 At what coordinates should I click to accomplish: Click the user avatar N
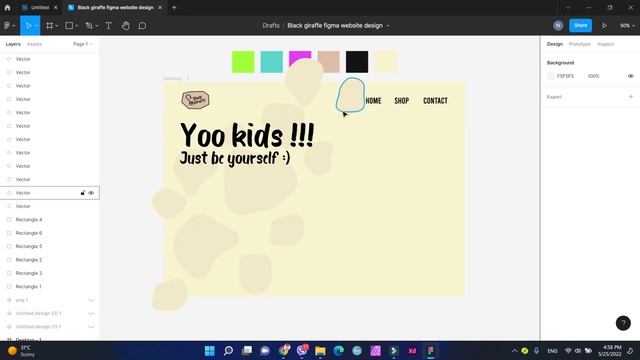(x=558, y=25)
